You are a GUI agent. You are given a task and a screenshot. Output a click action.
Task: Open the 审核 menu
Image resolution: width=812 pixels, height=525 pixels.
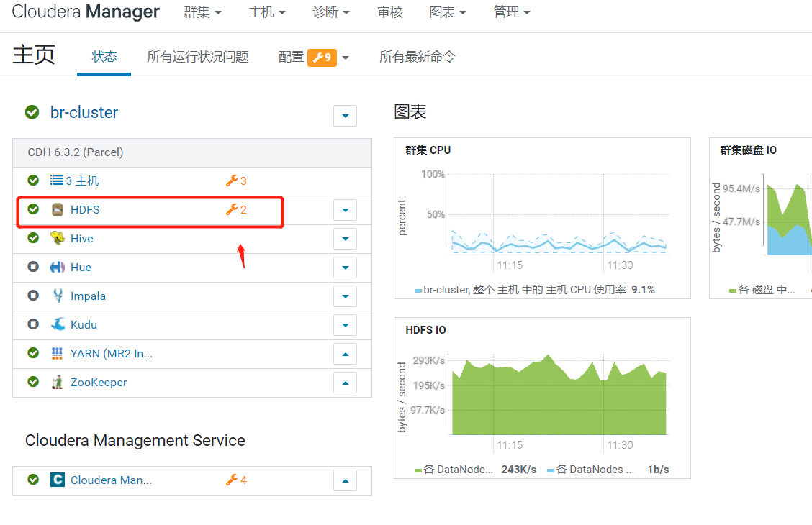click(x=390, y=12)
